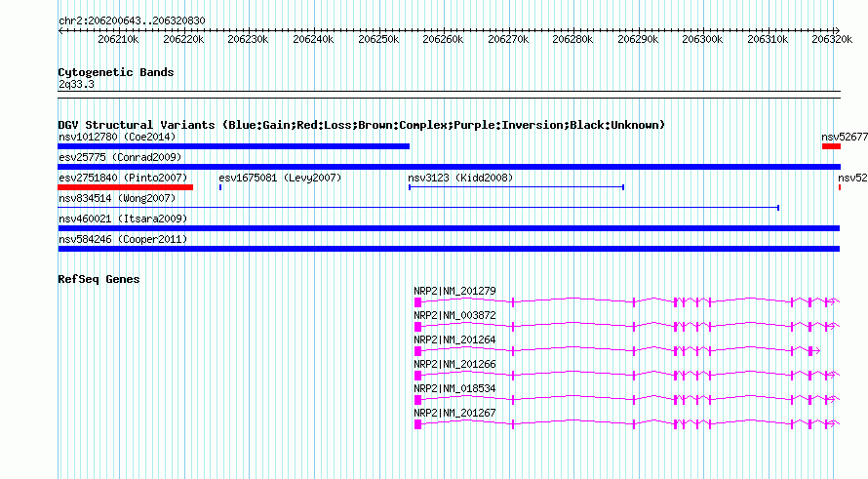Click the 2q33.3 band label

coord(76,84)
